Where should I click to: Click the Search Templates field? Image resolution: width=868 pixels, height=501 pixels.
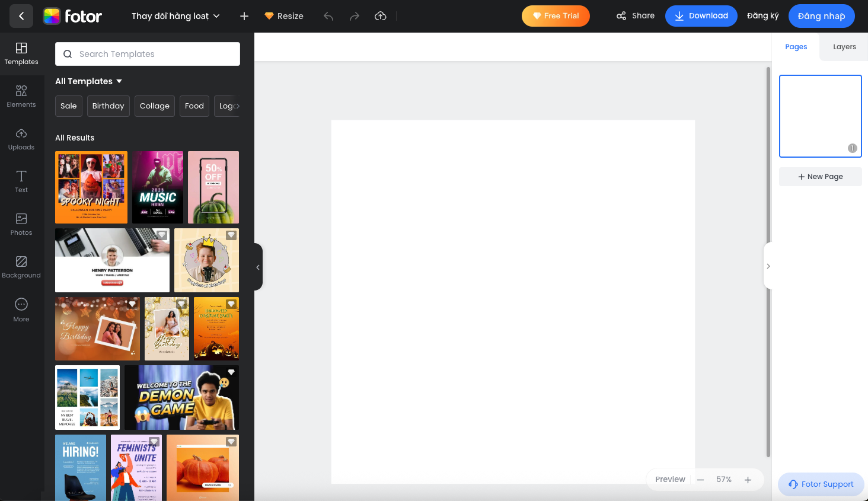click(x=148, y=54)
